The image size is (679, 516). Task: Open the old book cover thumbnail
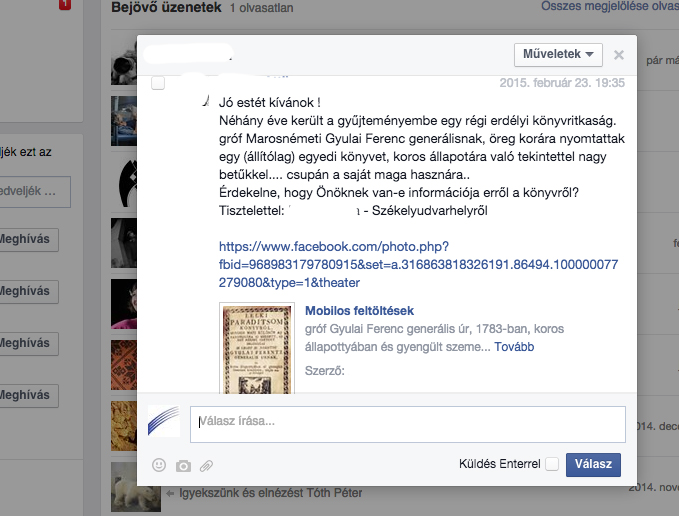[257, 348]
